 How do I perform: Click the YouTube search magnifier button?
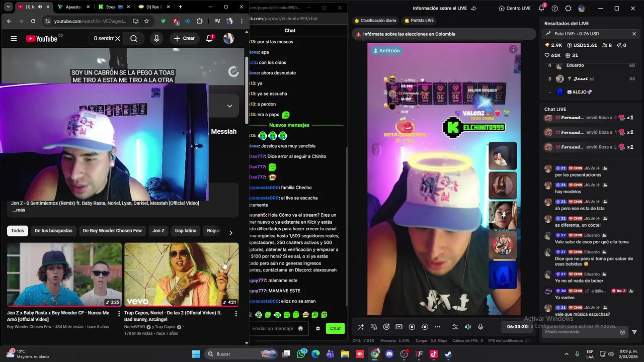coord(134,39)
